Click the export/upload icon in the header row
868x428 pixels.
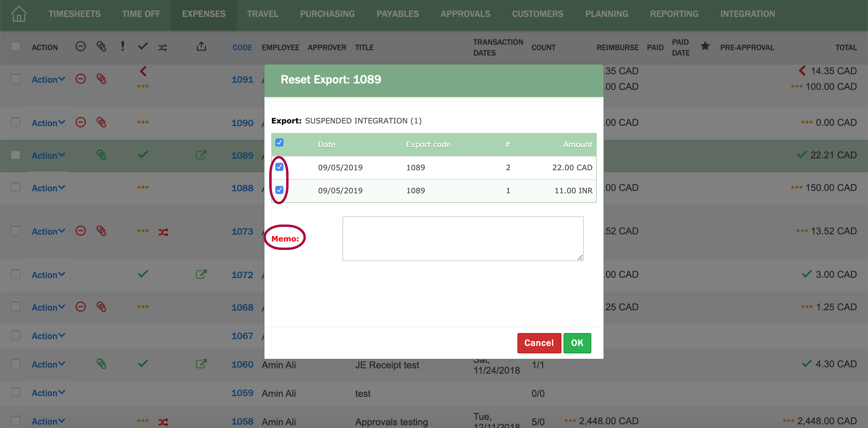click(201, 47)
